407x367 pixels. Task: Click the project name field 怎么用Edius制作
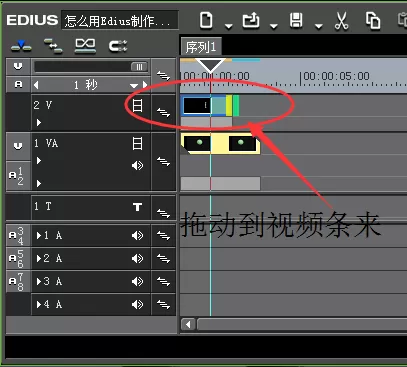coord(120,21)
